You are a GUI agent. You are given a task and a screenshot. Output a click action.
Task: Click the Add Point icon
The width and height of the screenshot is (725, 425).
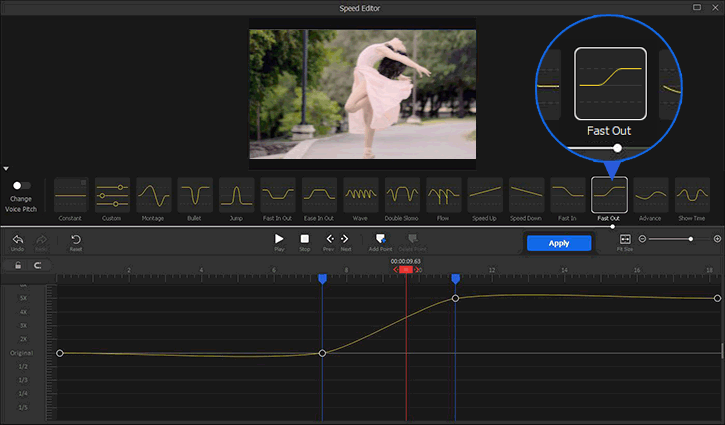[x=379, y=240]
